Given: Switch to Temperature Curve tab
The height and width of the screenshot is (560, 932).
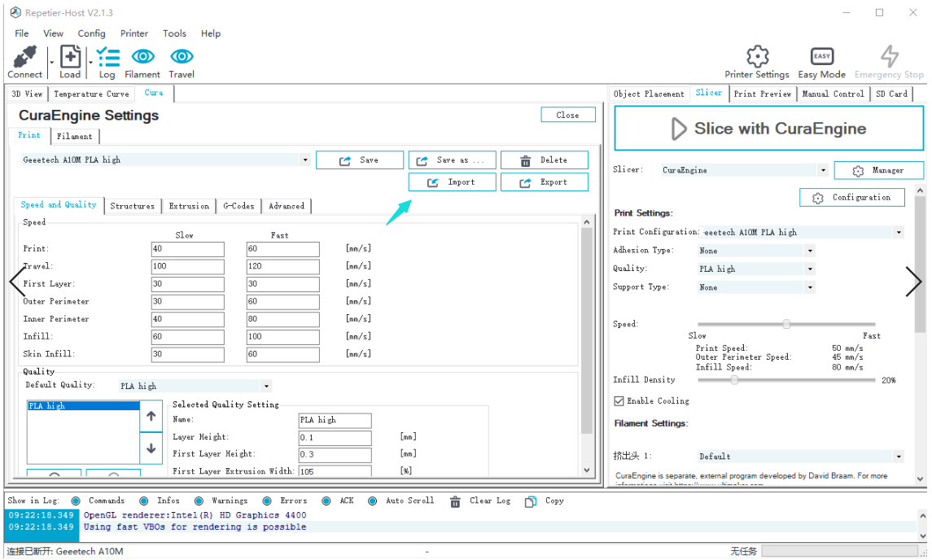Looking at the screenshot, I should pos(91,94).
